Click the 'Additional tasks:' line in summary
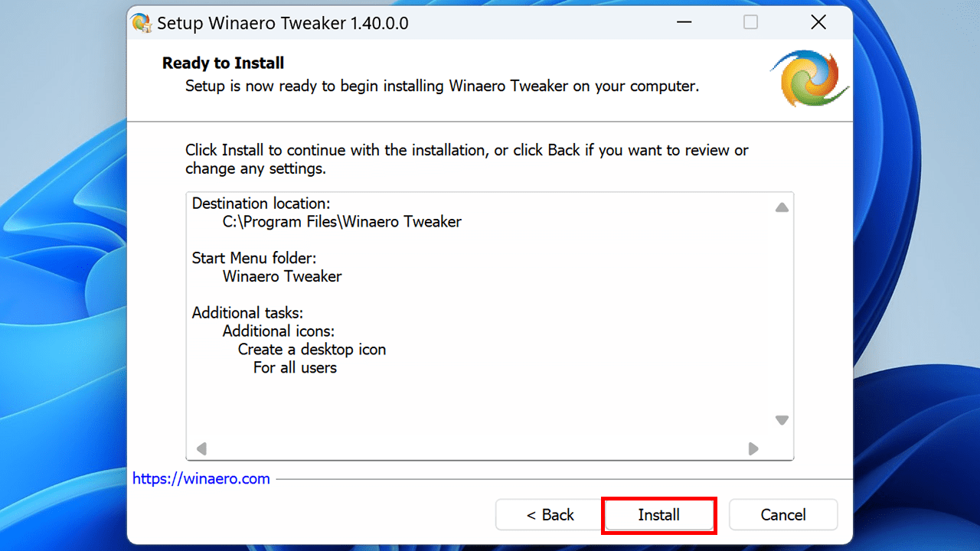The width and height of the screenshot is (980, 551). tap(247, 313)
